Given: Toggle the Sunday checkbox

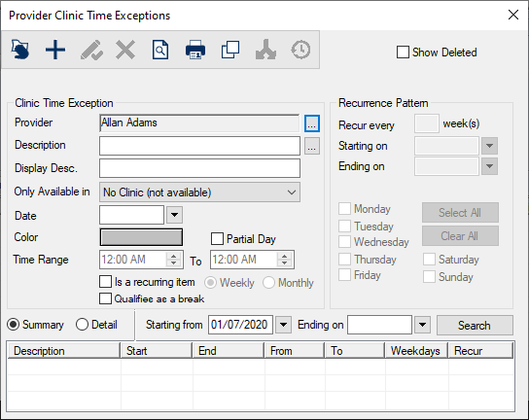Looking at the screenshot, I should point(429,277).
